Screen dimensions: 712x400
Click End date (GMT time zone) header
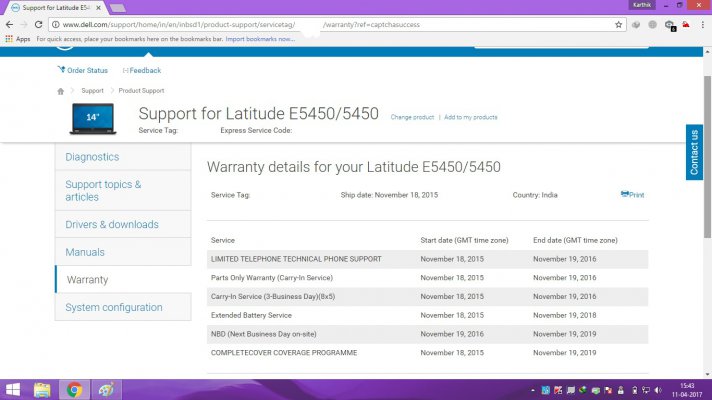[575, 240]
